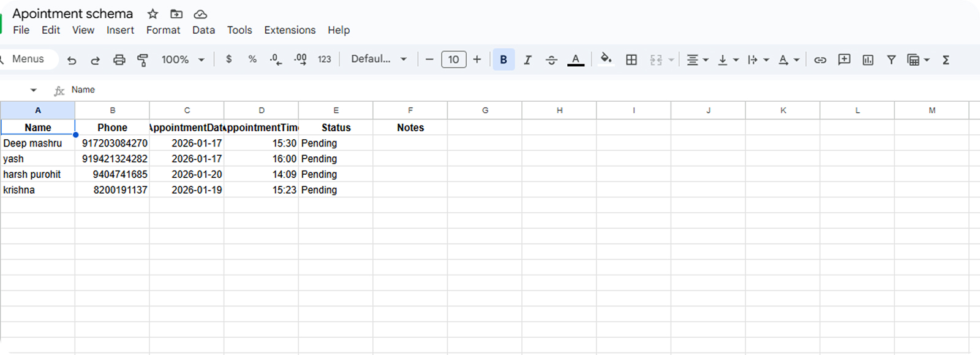
Task: Click the Functions sigma icon
Action: tap(946, 60)
